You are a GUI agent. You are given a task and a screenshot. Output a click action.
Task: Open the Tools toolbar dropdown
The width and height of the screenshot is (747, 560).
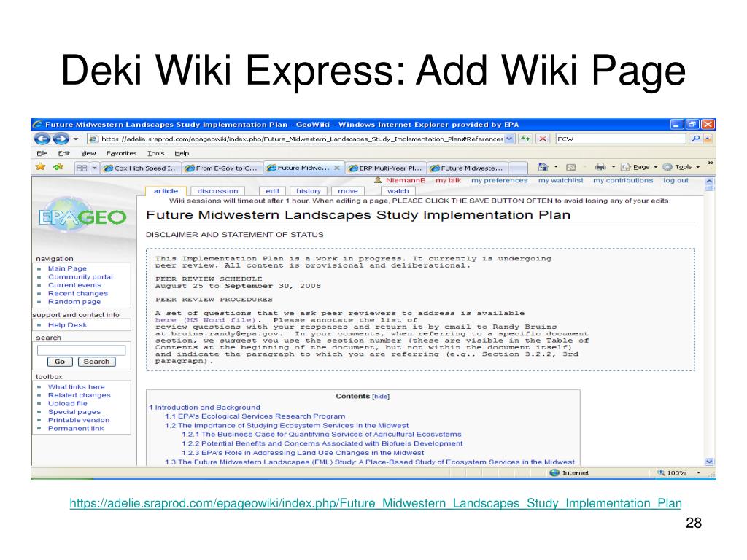point(681,167)
